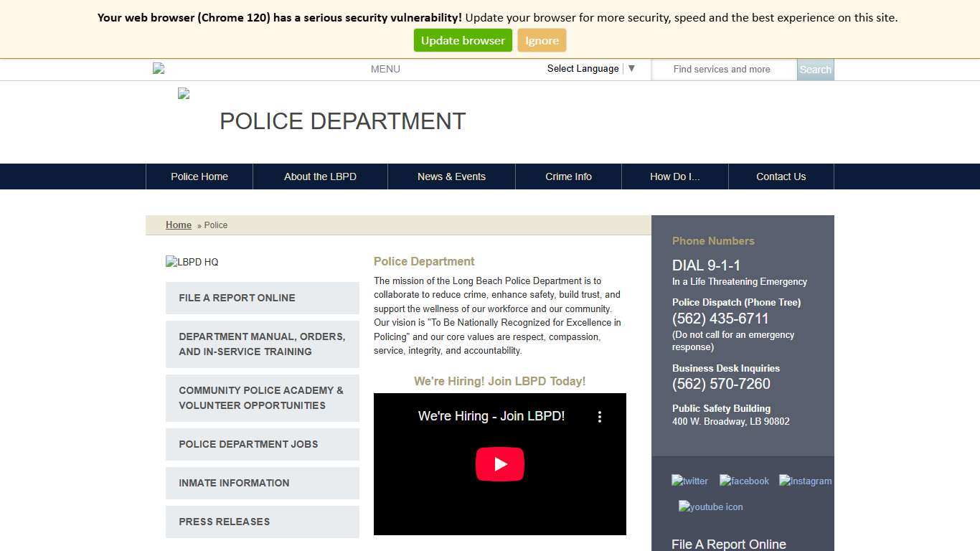Open FILE A REPORT ONLINE sidebar link

(237, 298)
